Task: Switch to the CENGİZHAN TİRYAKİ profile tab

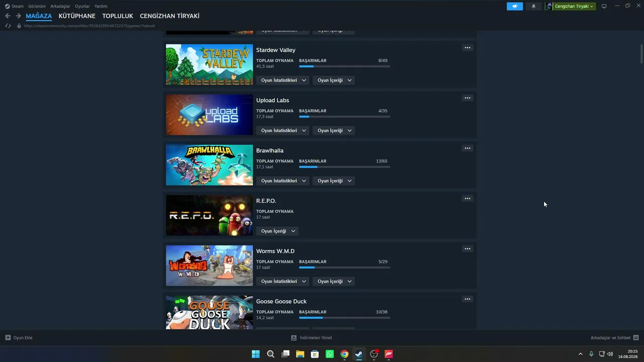Action: tap(170, 16)
